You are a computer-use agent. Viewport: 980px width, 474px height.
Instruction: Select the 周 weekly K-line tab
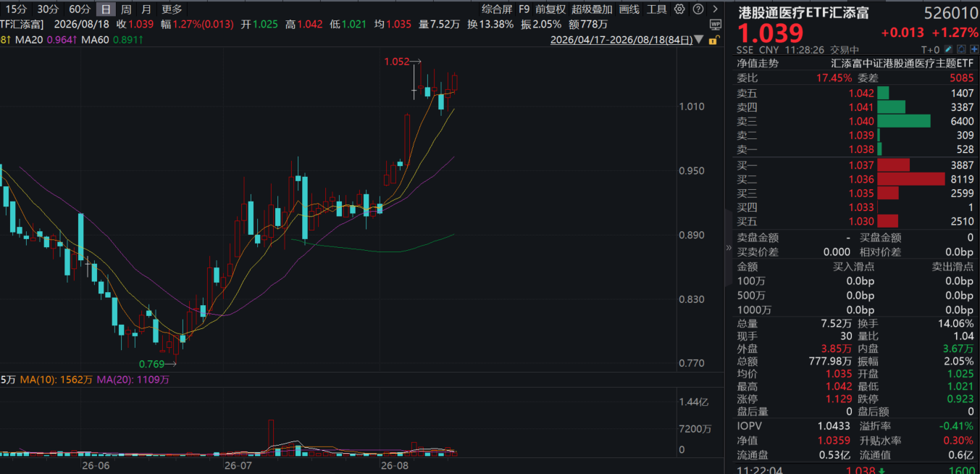pos(127,9)
